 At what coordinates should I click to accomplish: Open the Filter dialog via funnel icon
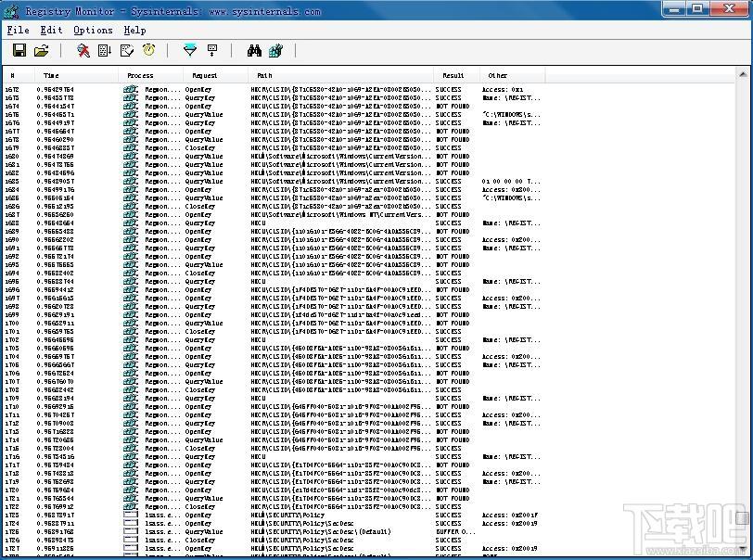tap(190, 50)
